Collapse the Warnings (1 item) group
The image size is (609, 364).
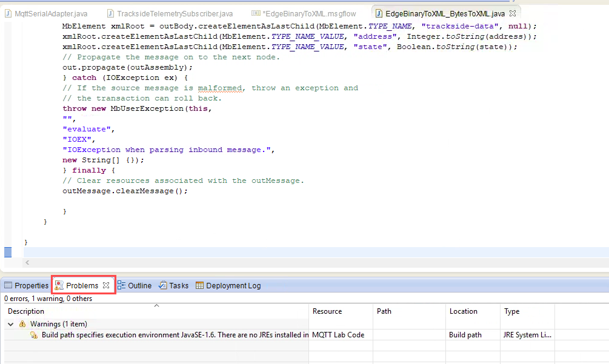pyautogui.click(x=10, y=324)
